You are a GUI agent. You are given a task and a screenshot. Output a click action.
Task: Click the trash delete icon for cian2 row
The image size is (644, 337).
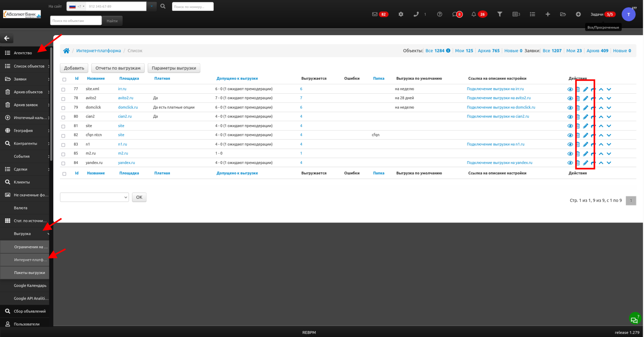578,117
